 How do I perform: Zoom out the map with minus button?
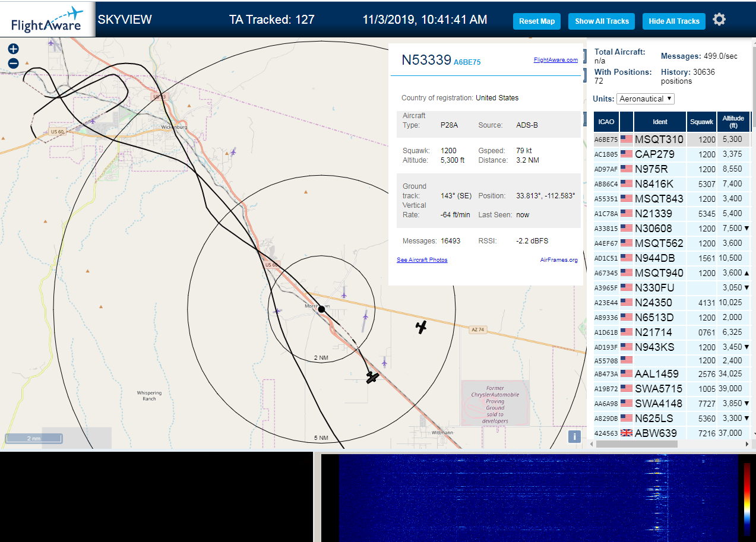tap(13, 64)
